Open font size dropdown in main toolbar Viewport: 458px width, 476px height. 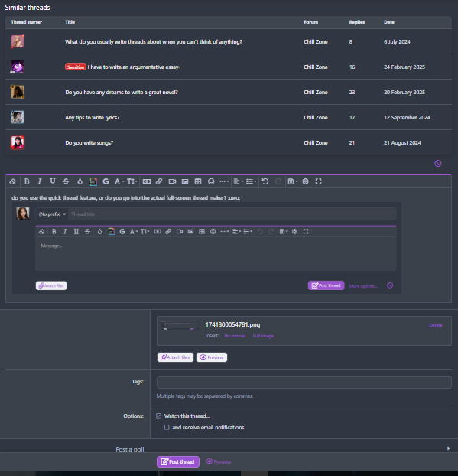[132, 181]
